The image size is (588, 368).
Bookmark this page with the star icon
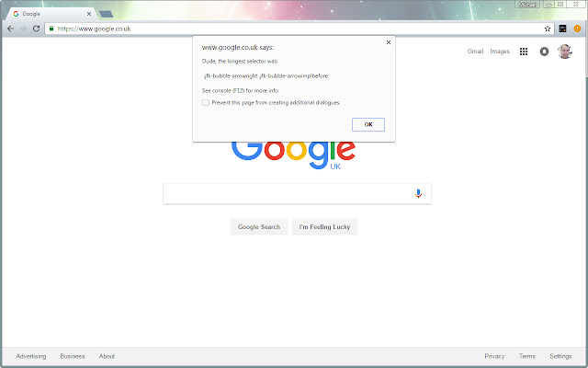click(548, 29)
